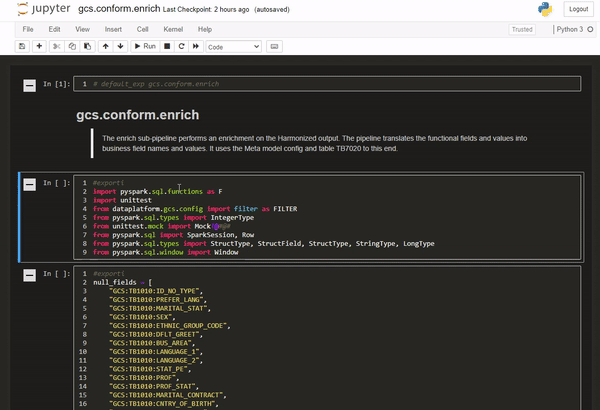Click the kernel idle status circle

coord(590,29)
